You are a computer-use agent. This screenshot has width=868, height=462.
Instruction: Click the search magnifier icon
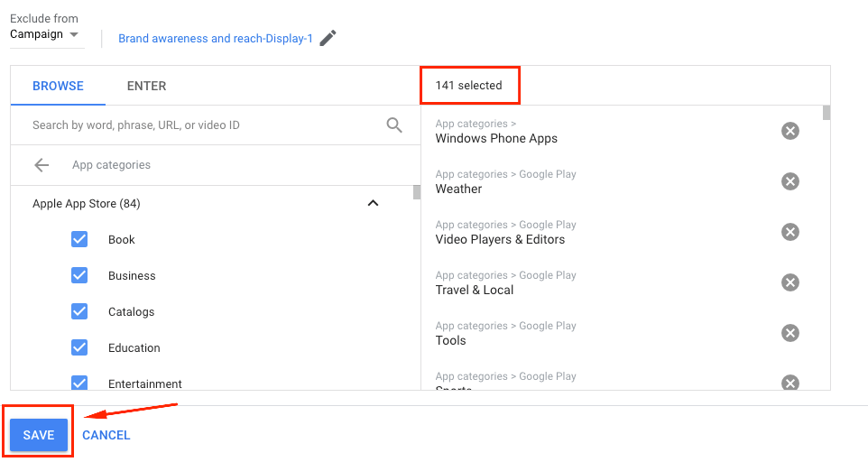pos(394,125)
